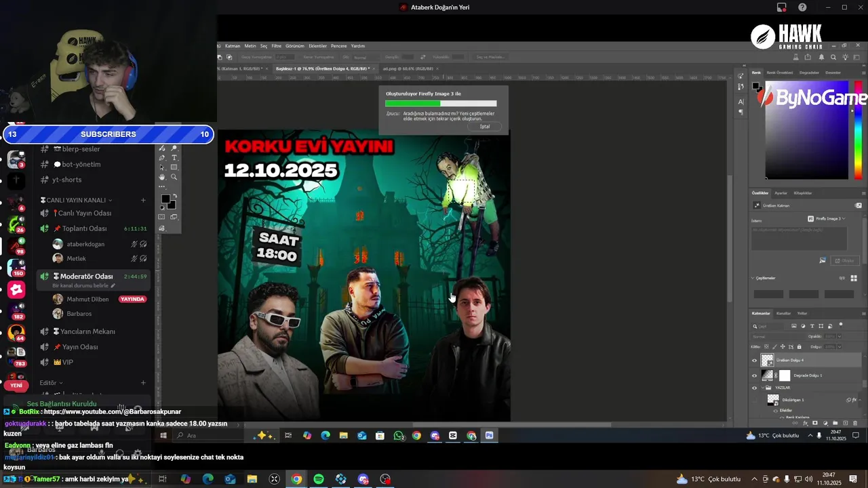Create new adjustment layer icon

[x=825, y=423]
